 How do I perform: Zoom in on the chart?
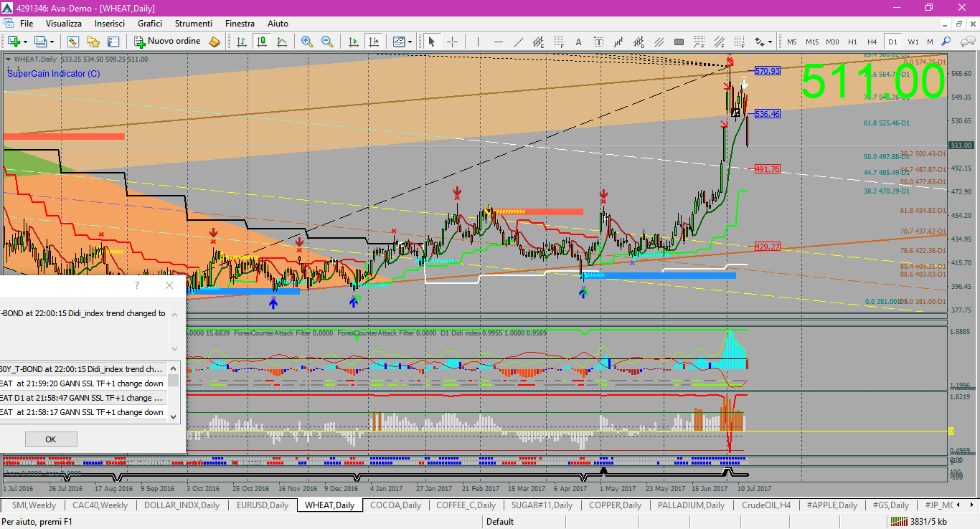[307, 42]
